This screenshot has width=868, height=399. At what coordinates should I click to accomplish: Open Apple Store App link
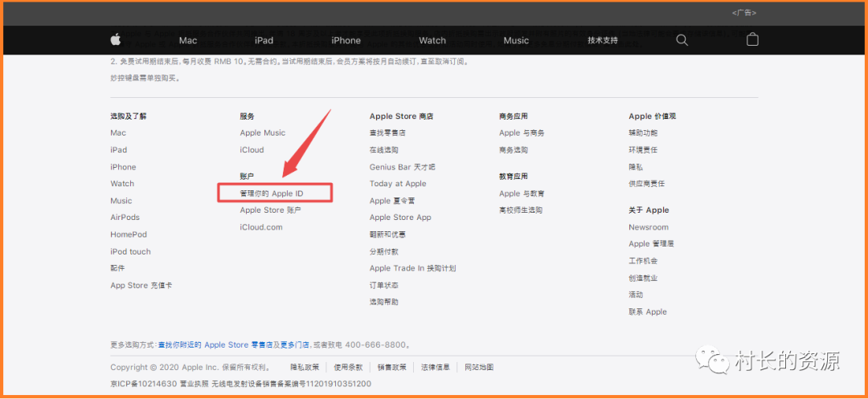pyautogui.click(x=400, y=218)
